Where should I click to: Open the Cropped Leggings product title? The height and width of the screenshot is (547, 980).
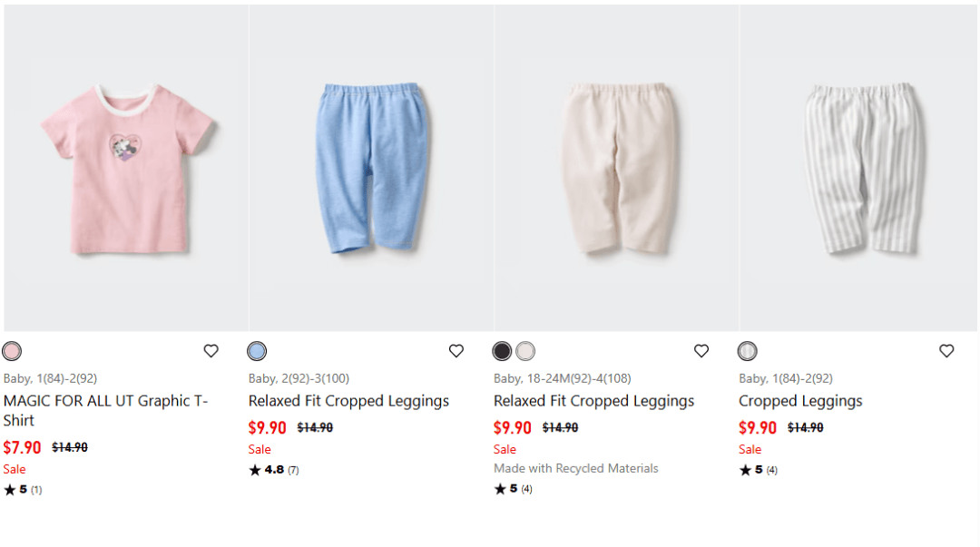tap(800, 401)
